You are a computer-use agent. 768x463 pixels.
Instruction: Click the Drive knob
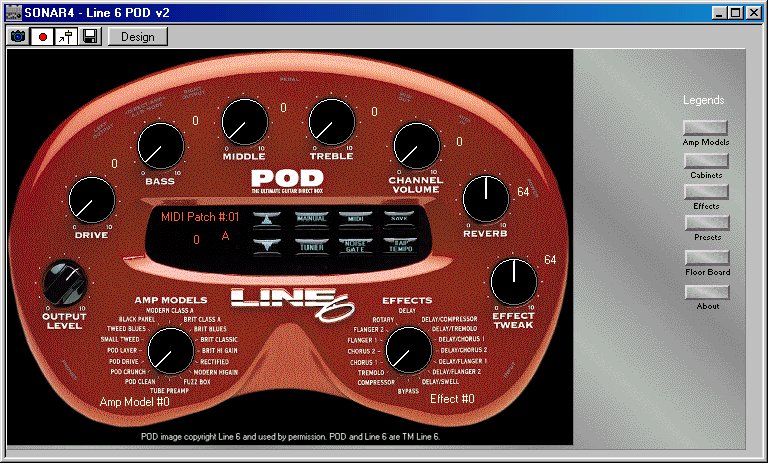point(92,200)
